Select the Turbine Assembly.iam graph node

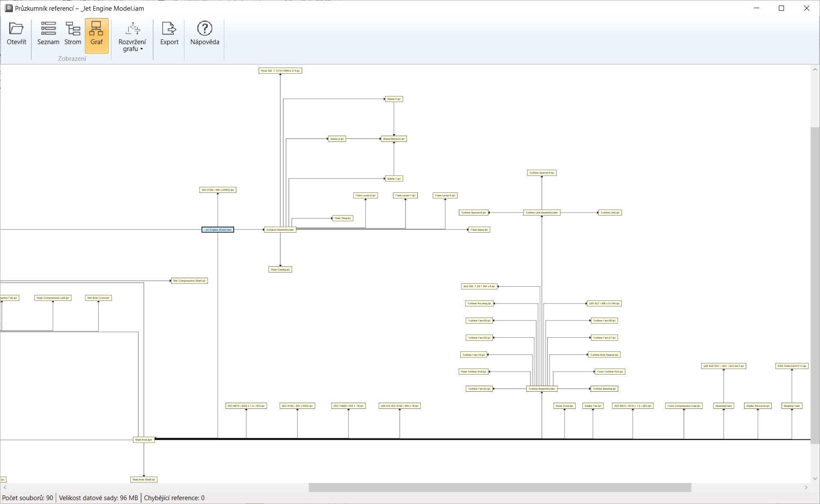(x=542, y=389)
